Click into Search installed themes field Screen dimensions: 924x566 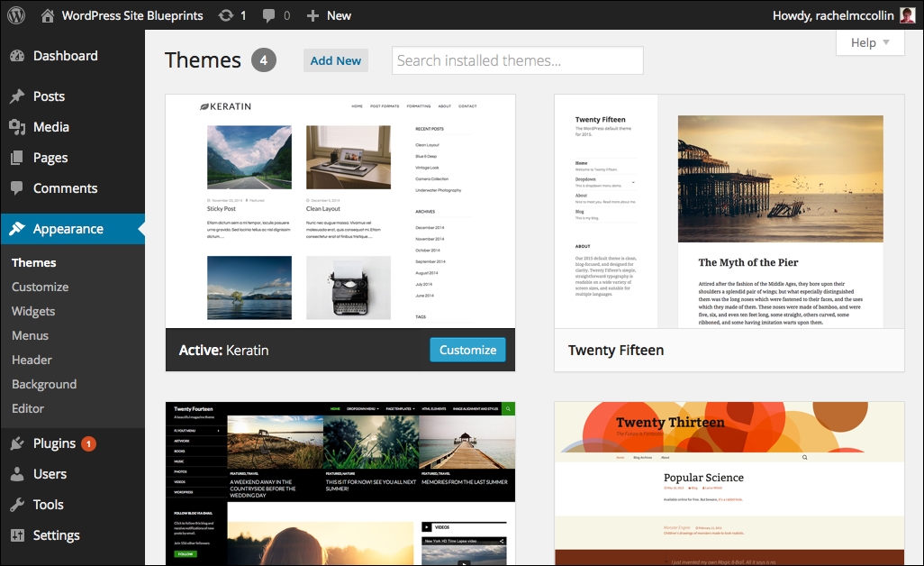(x=518, y=60)
